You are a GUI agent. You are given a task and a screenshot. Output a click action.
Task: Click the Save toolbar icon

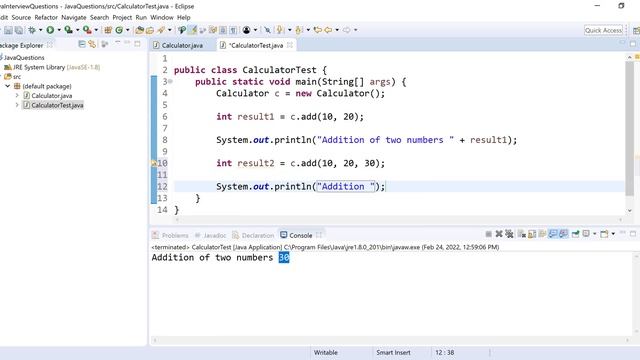8,30
